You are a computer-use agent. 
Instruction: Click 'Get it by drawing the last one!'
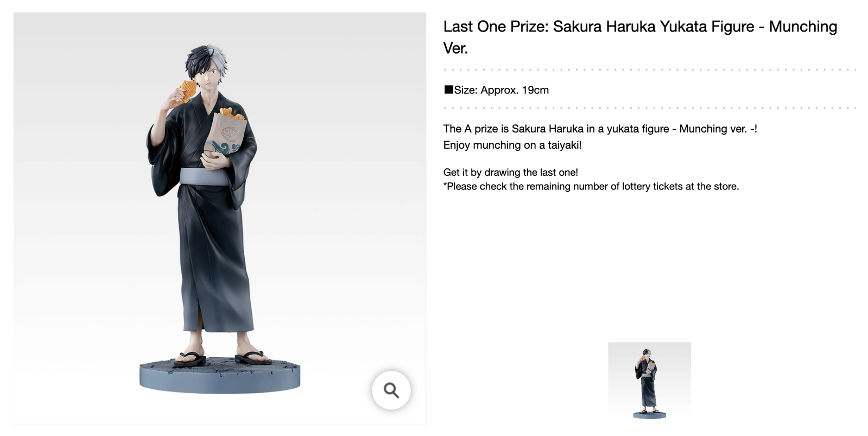pyautogui.click(x=511, y=172)
